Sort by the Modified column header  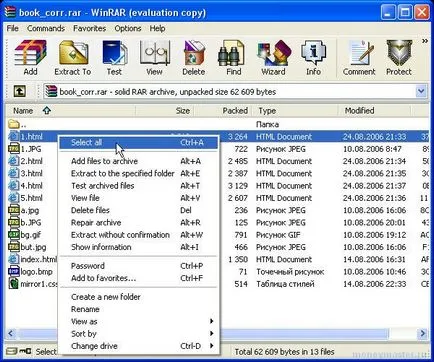coord(375,111)
